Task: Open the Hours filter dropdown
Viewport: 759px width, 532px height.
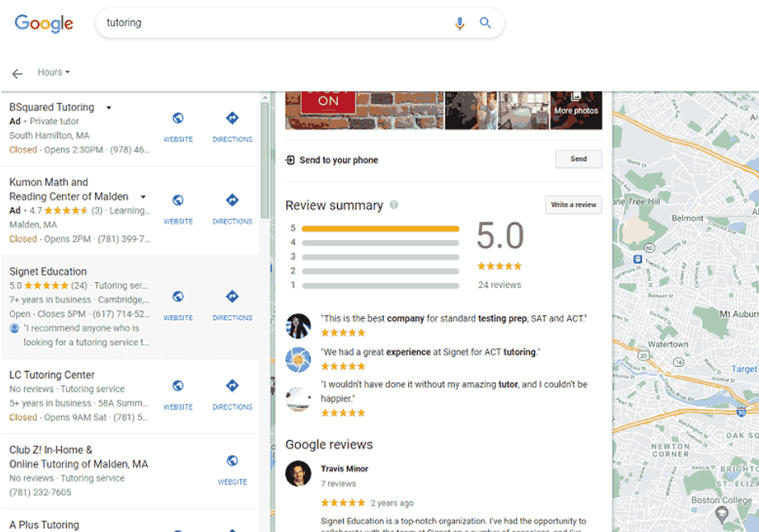Action: (54, 72)
